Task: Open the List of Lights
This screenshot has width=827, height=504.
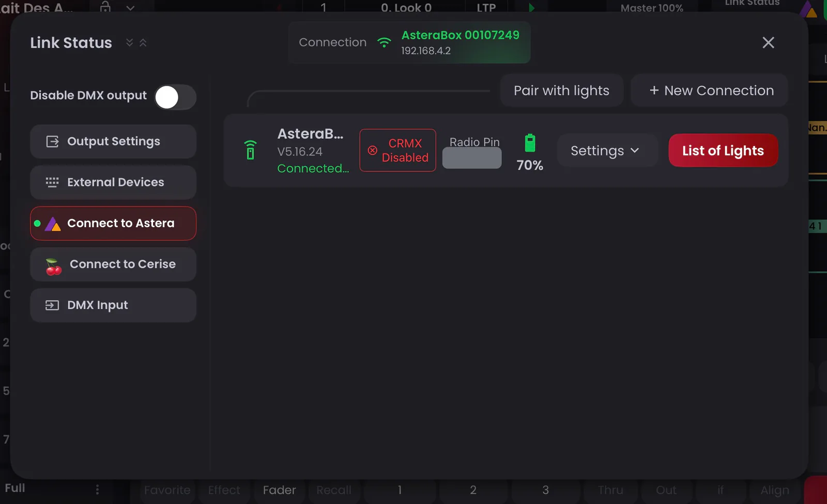Action: 723,150
